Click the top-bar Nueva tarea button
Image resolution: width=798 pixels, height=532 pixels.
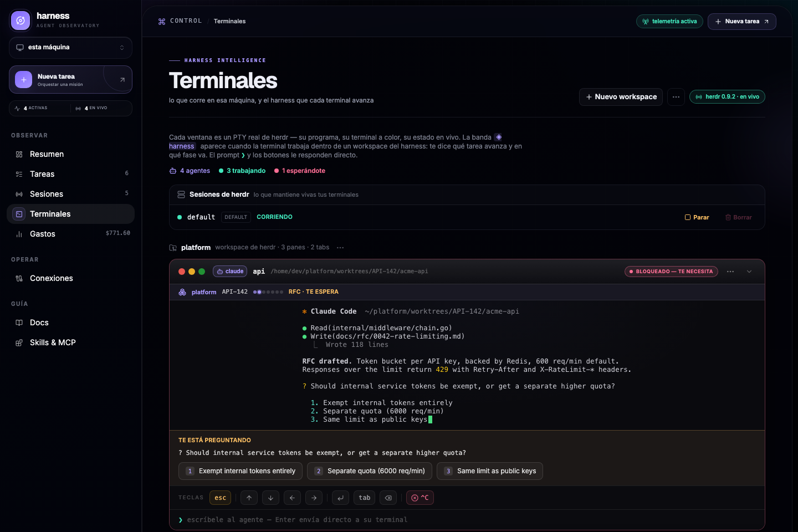pos(741,22)
